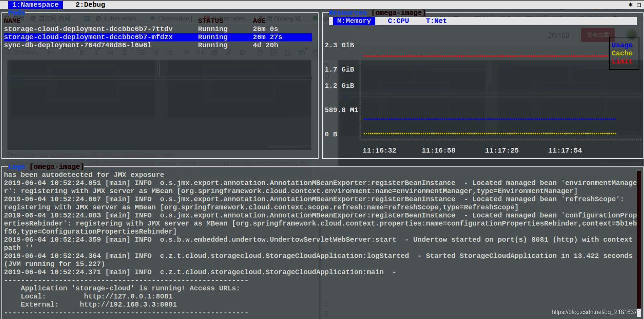Click the blue Usage line in the memory chart
Screen dimensions: 644x319
point(490,119)
